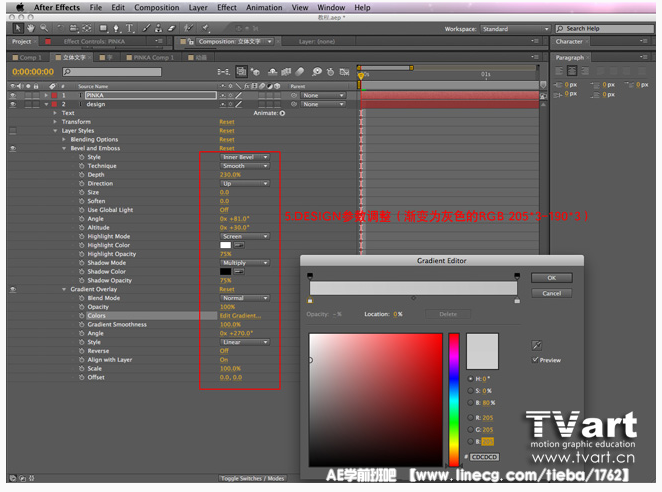Select the H hue radio button
The image size is (662, 492).
coord(470,379)
